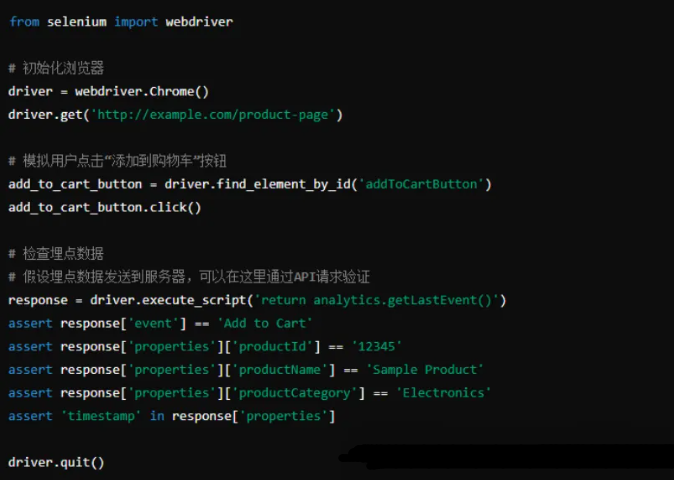Click the 'driver.quit()' line
The height and width of the screenshot is (480, 674).
(56, 462)
